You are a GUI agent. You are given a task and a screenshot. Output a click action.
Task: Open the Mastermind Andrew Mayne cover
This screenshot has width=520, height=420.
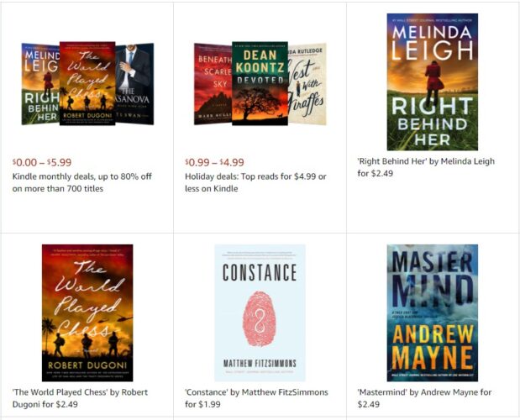432,312
